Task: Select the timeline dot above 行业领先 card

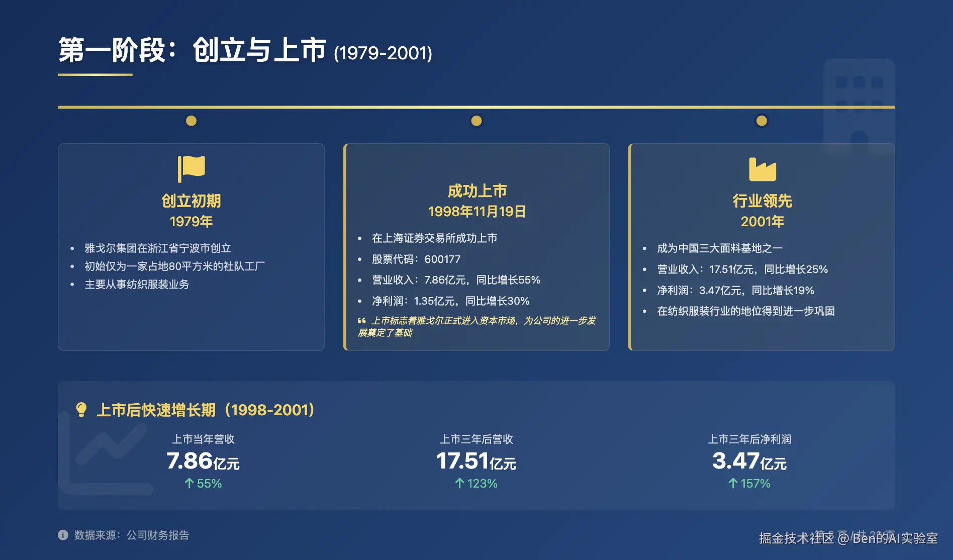Action: pos(761,121)
